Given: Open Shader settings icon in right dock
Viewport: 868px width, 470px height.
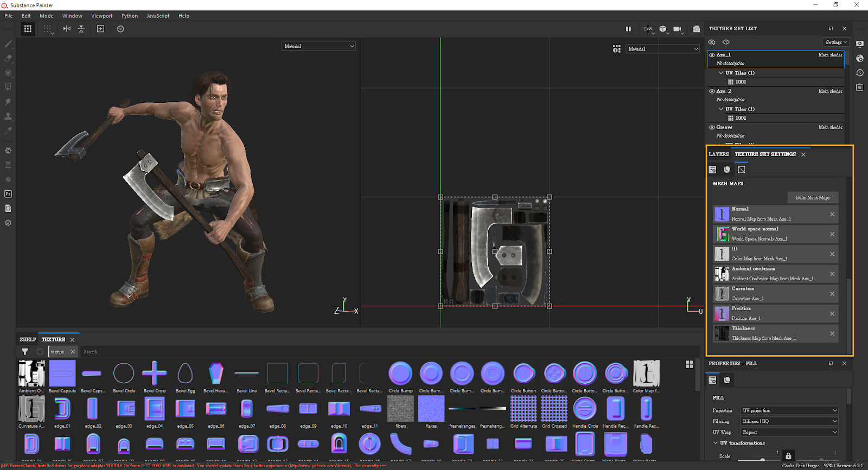Looking at the screenshot, I should coord(860,58).
